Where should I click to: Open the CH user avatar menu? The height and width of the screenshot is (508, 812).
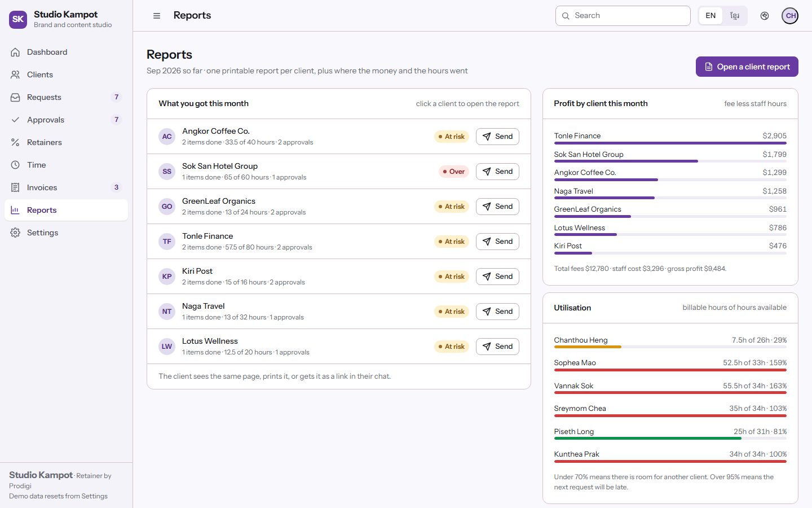(x=791, y=16)
